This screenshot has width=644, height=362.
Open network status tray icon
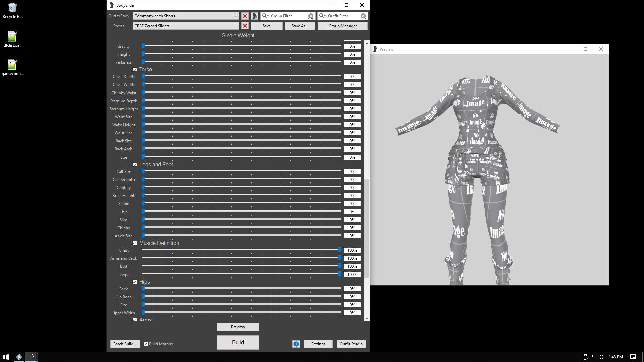[593, 357]
